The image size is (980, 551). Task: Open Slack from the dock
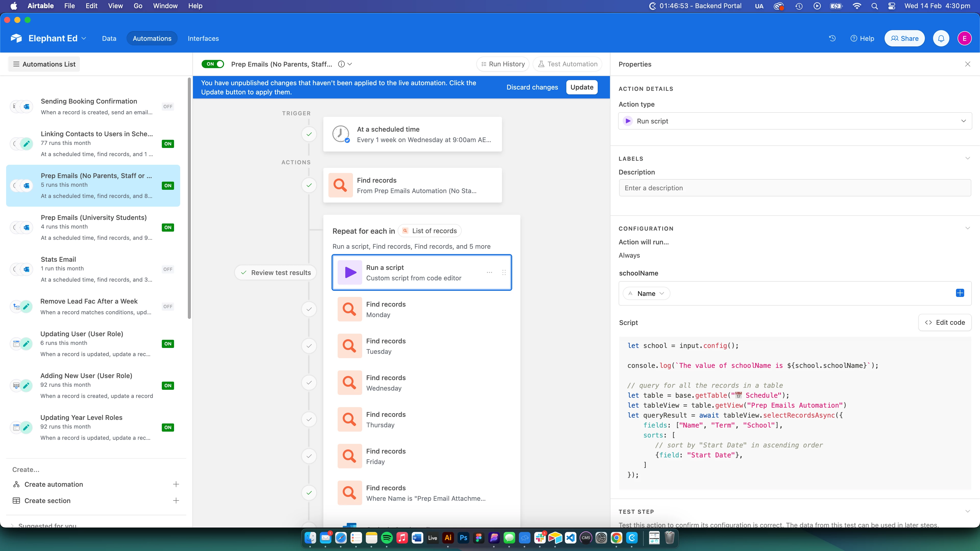tap(540, 538)
